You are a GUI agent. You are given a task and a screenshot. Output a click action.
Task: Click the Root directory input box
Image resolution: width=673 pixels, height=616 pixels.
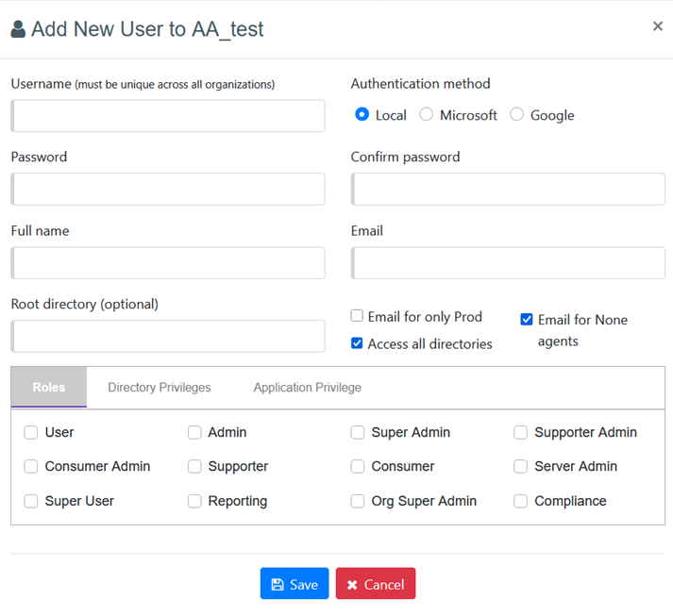pyautogui.click(x=168, y=336)
